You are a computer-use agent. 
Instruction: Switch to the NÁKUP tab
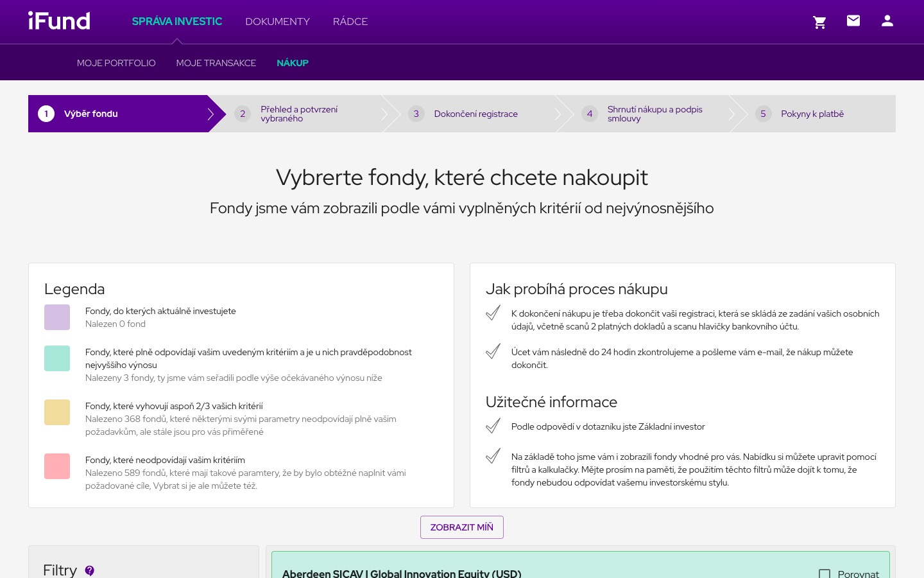coord(293,62)
